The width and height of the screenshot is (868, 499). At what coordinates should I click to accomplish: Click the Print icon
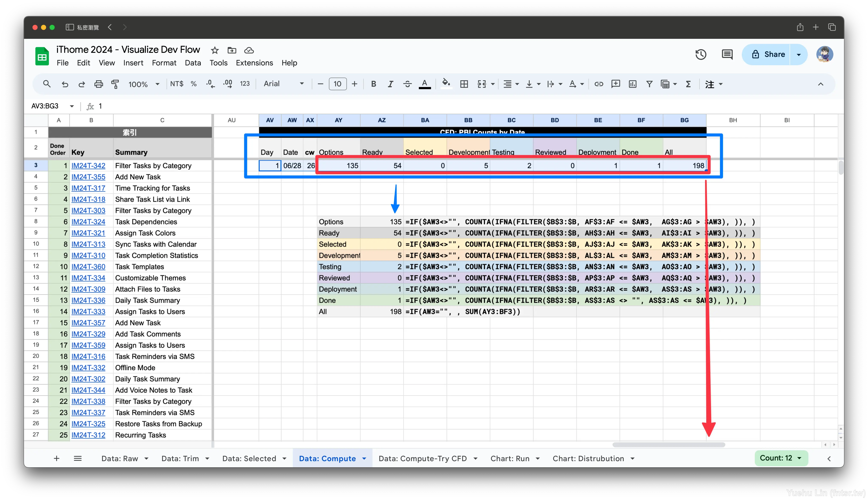pyautogui.click(x=99, y=84)
